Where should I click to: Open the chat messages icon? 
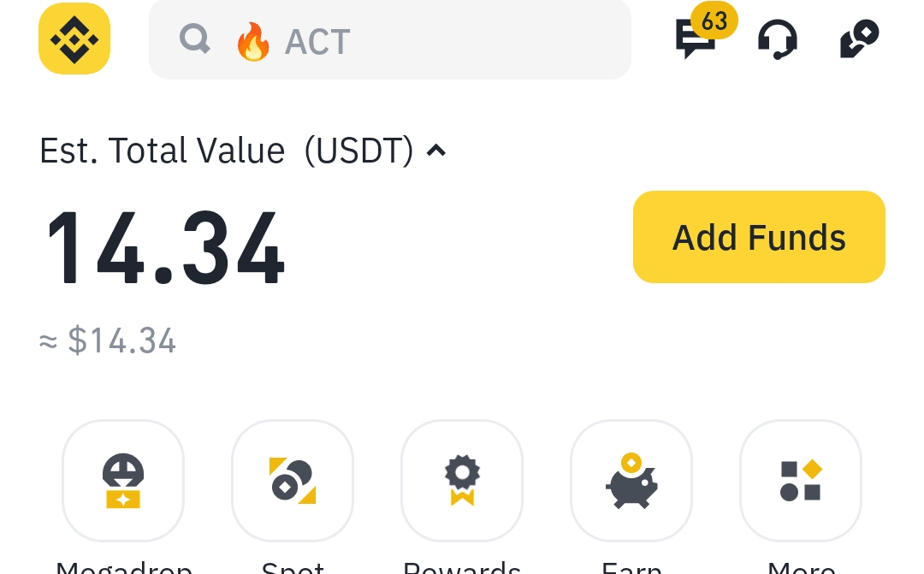(x=695, y=41)
